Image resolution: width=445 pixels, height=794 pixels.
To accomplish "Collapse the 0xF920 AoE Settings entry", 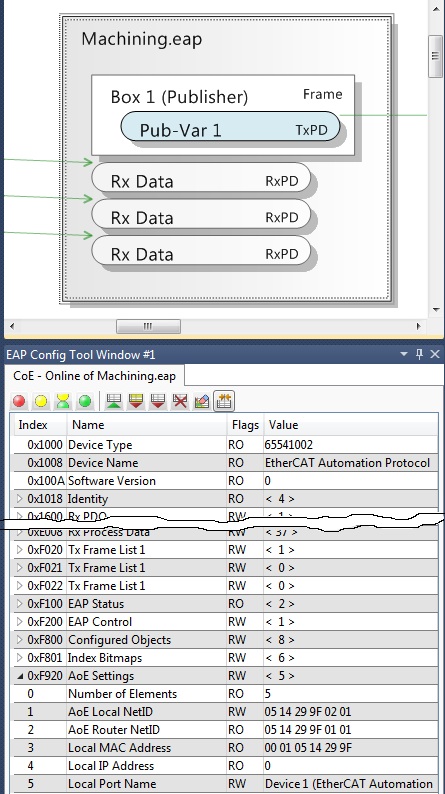I will pos(20,676).
